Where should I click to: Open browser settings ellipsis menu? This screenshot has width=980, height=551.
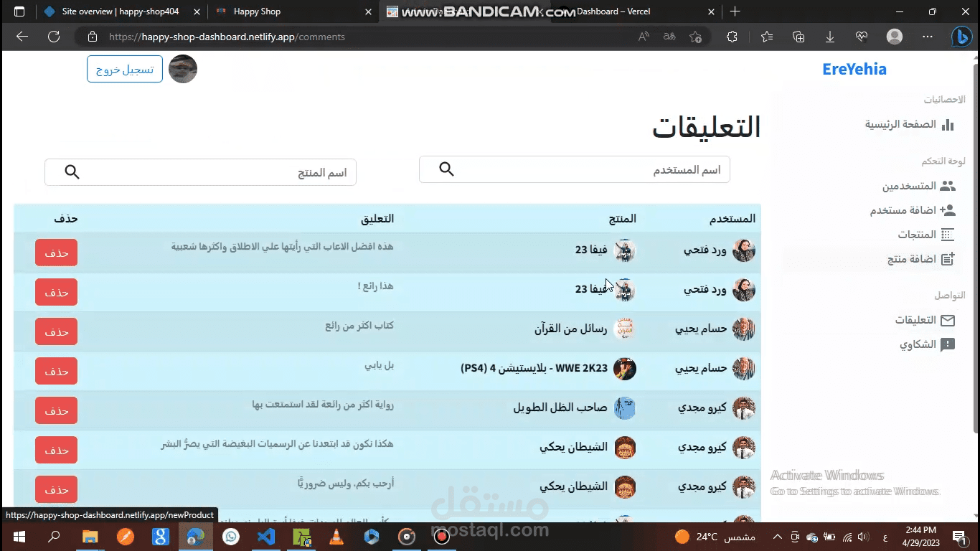pyautogui.click(x=928, y=37)
